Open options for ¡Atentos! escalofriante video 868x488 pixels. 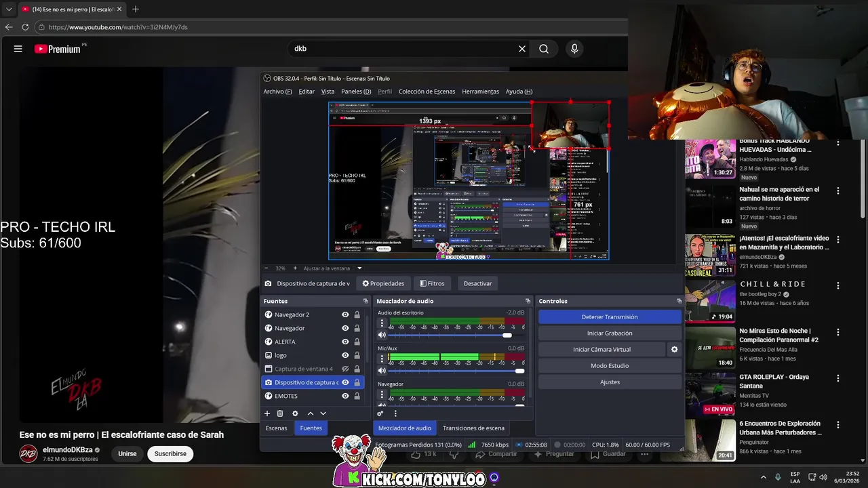pos(838,240)
